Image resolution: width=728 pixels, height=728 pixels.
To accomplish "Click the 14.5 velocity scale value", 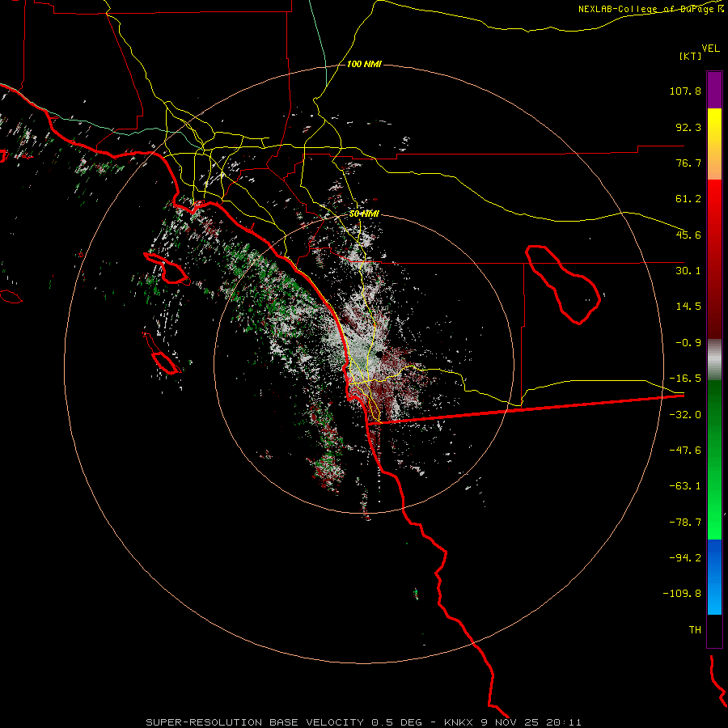I will click(x=688, y=307).
